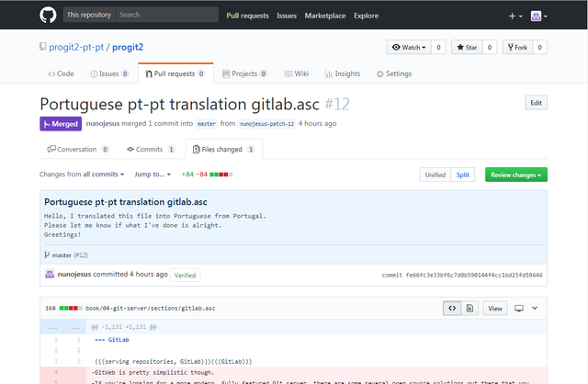This screenshot has height=384, width=588.
Task: View the forks count
Action: click(x=539, y=47)
